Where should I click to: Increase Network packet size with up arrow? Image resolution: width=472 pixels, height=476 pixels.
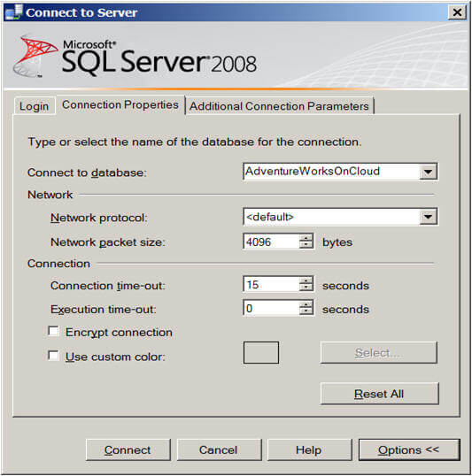pyautogui.click(x=306, y=238)
